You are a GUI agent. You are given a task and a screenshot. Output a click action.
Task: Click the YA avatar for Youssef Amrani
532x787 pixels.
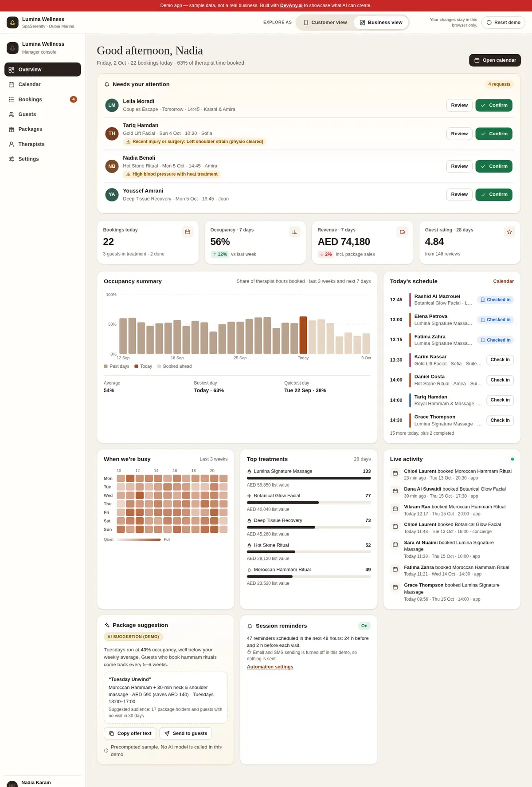coord(112,194)
